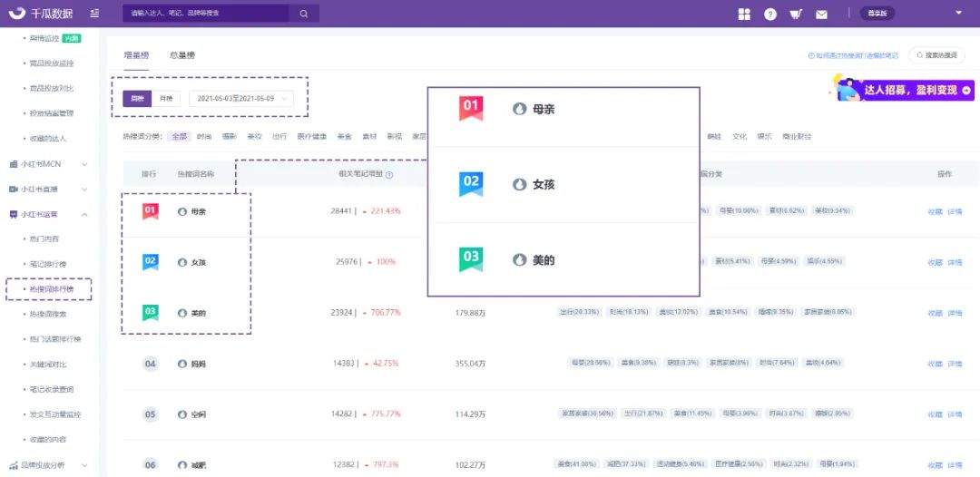This screenshot has width=980, height=477.
Task: Click 详情 in the 空间 row
Action: [955, 414]
